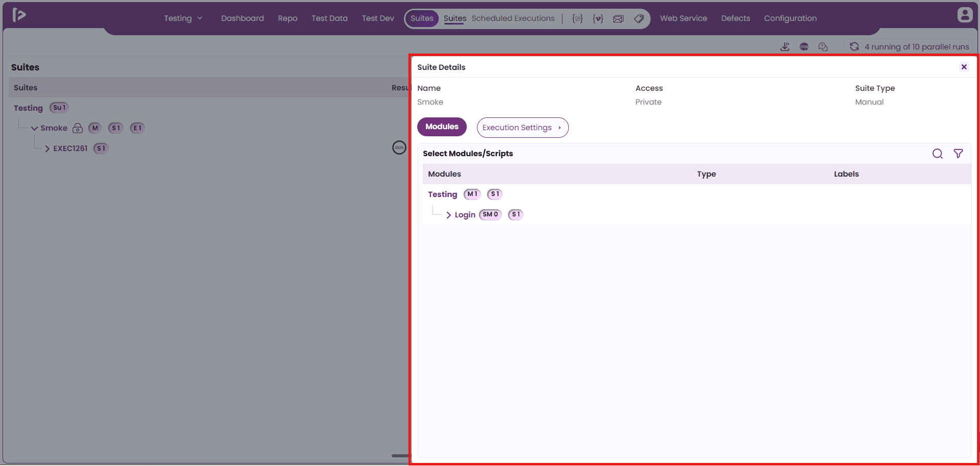Open the system variables icon in navbar
The height and width of the screenshot is (466, 980).
[x=578, y=18]
